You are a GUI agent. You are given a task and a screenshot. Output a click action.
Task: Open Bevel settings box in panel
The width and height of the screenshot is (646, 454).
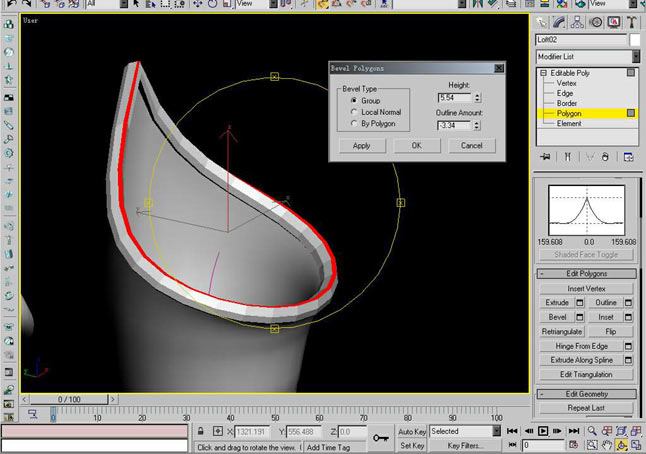click(580, 317)
